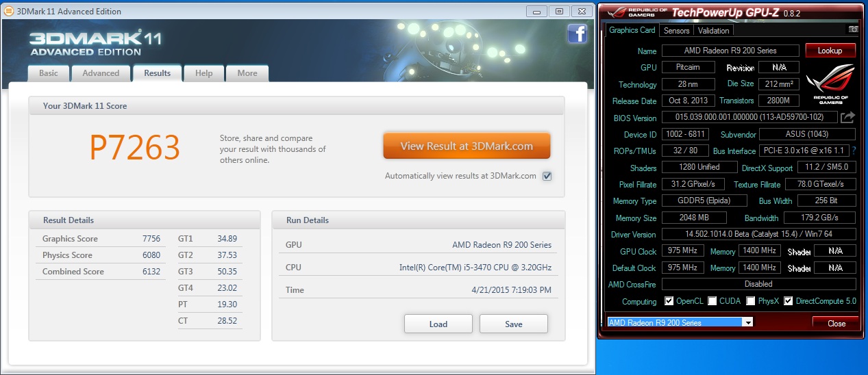This screenshot has width=868, height=375.
Task: Toggle the DirectCompute 5.0 checkbox
Action: pyautogui.click(x=789, y=301)
